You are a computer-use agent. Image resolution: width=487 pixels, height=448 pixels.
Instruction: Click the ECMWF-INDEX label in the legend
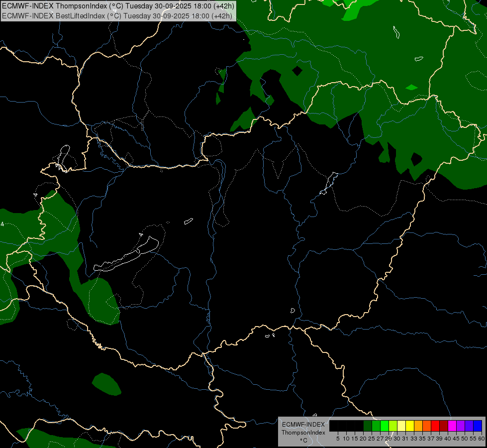[303, 425]
